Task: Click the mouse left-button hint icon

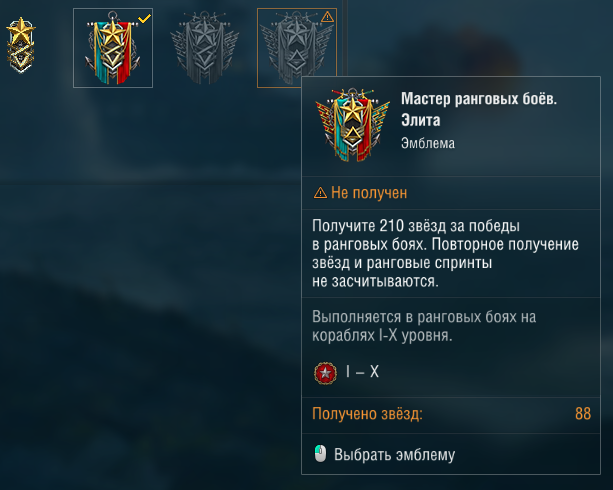Action: point(320,454)
